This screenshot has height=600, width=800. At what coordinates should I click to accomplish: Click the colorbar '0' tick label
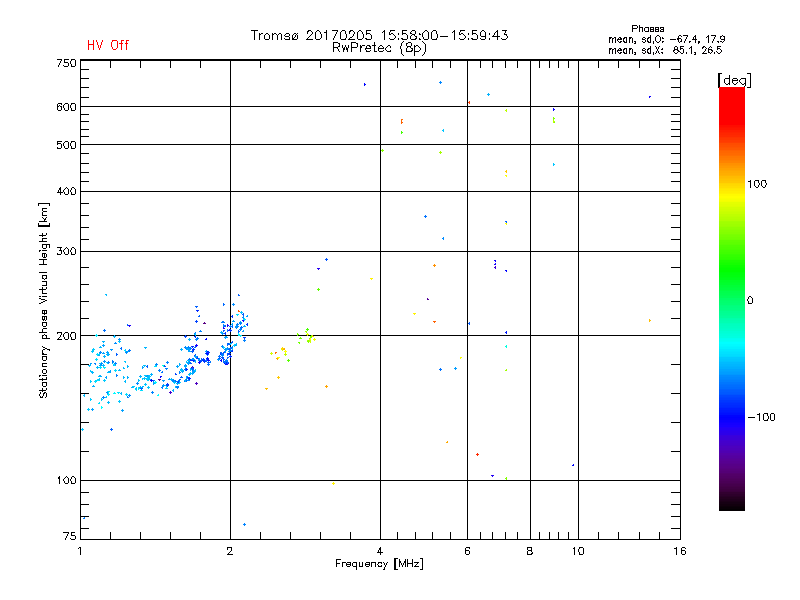point(750,301)
